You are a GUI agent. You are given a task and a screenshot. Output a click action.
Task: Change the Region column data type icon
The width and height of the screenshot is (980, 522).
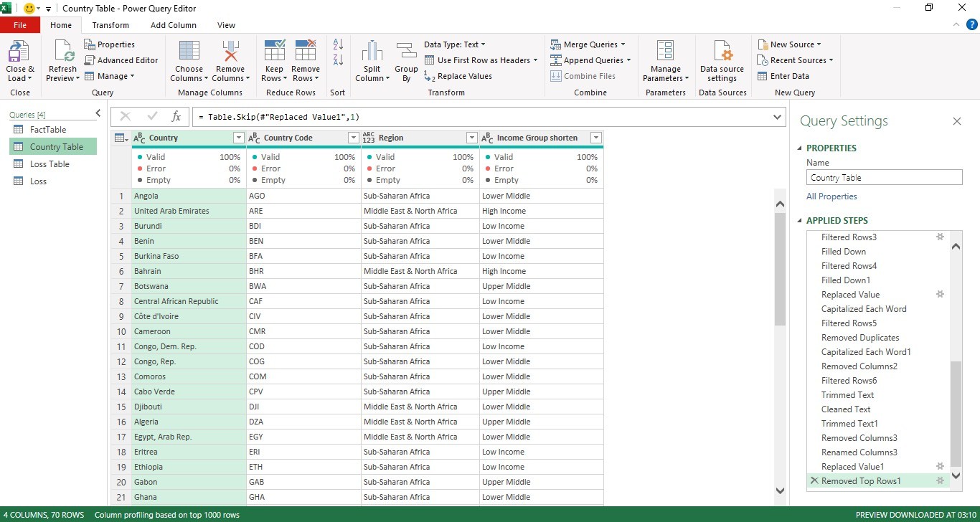pyautogui.click(x=369, y=138)
